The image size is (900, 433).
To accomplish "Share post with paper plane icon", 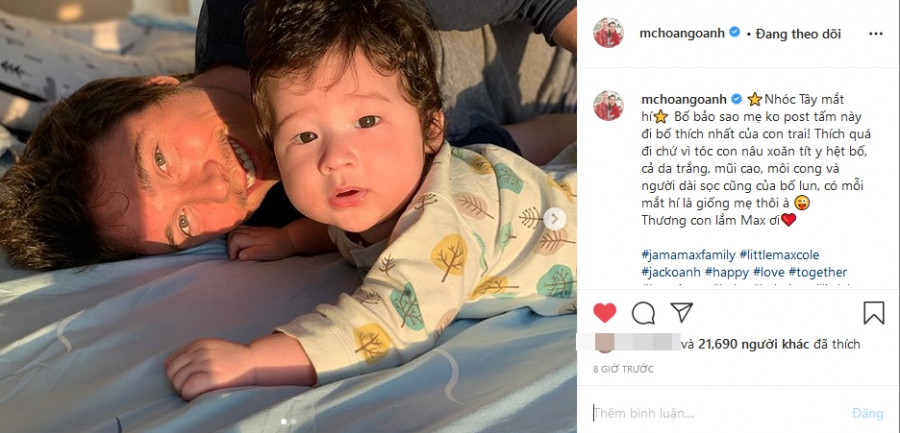I will [x=681, y=312].
